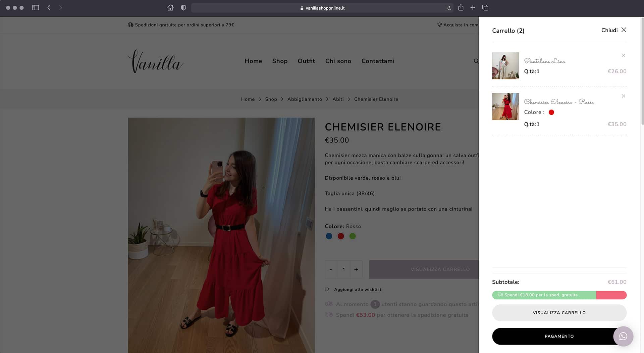This screenshot has height=353, width=644.
Task: Click the black PAGAMENTO button
Action: [559, 336]
